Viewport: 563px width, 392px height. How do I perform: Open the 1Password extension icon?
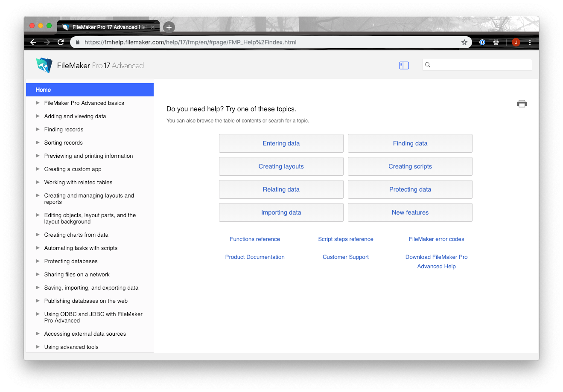[482, 42]
